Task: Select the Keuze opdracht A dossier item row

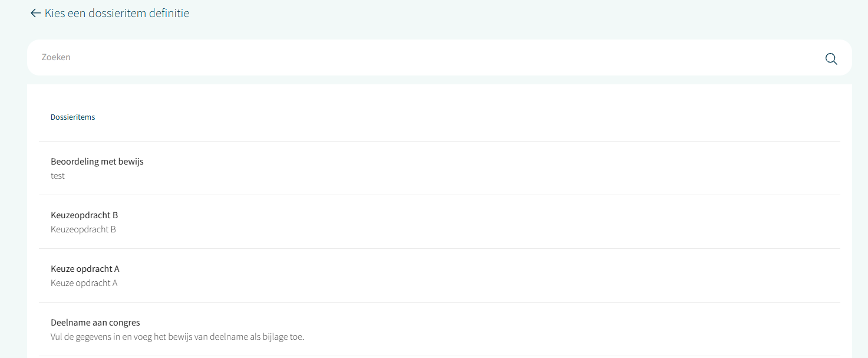Action: (x=440, y=275)
